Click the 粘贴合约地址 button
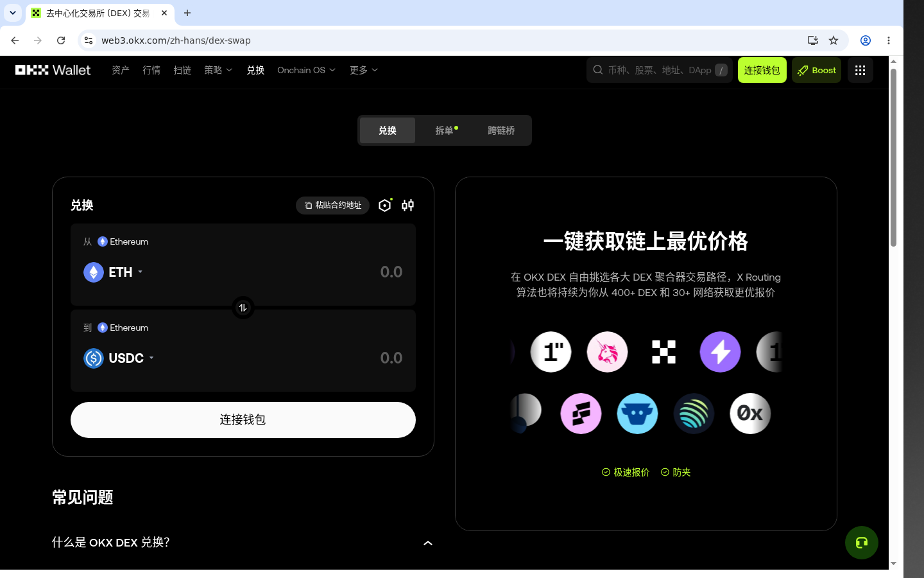Viewport: 924px width, 578px height. click(x=332, y=206)
